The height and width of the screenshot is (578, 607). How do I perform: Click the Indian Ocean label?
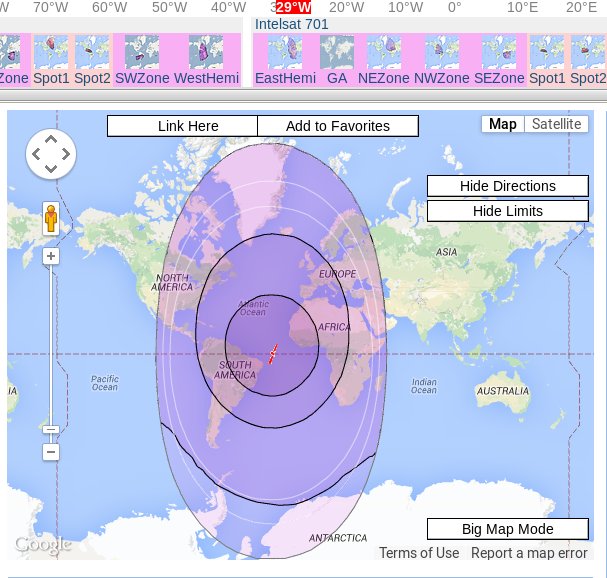click(424, 386)
